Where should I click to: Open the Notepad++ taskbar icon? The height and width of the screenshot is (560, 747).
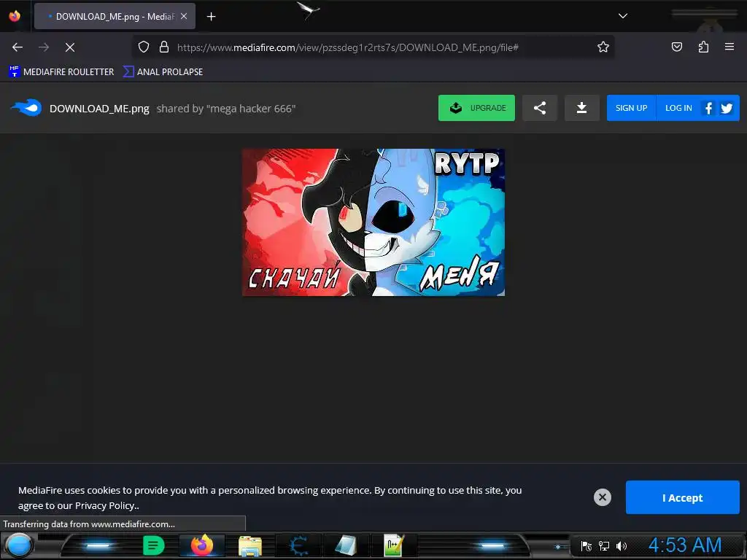point(393,545)
